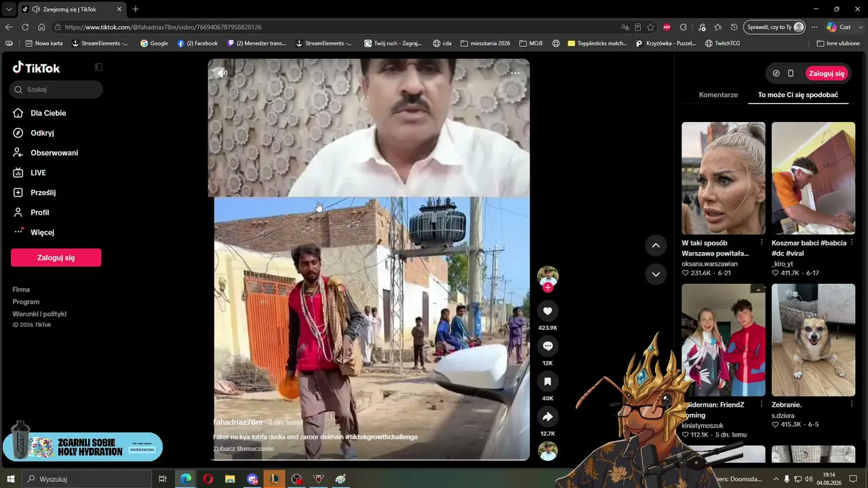868x488 pixels.
Task: Open the Koszmar babci video thumbnail
Action: [x=813, y=178]
